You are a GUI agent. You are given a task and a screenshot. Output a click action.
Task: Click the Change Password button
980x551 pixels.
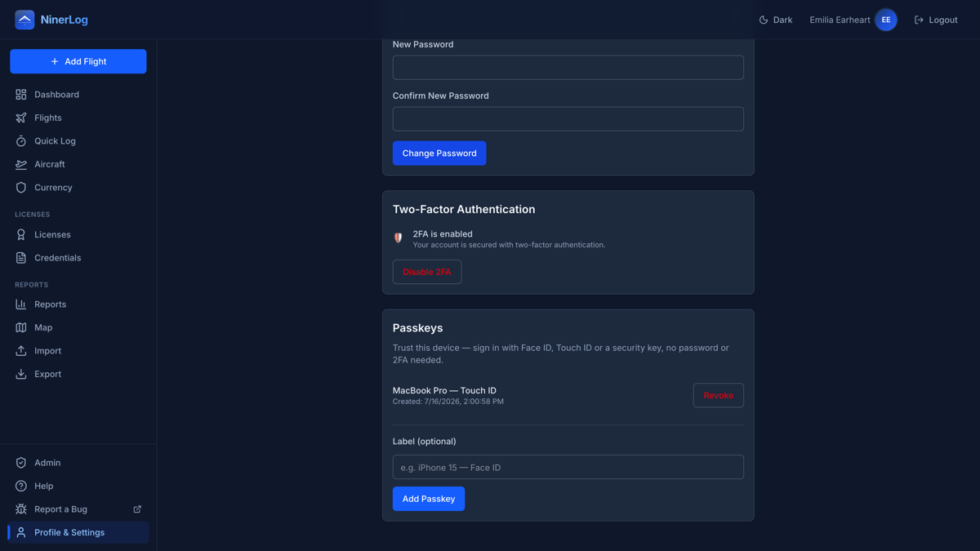(439, 153)
